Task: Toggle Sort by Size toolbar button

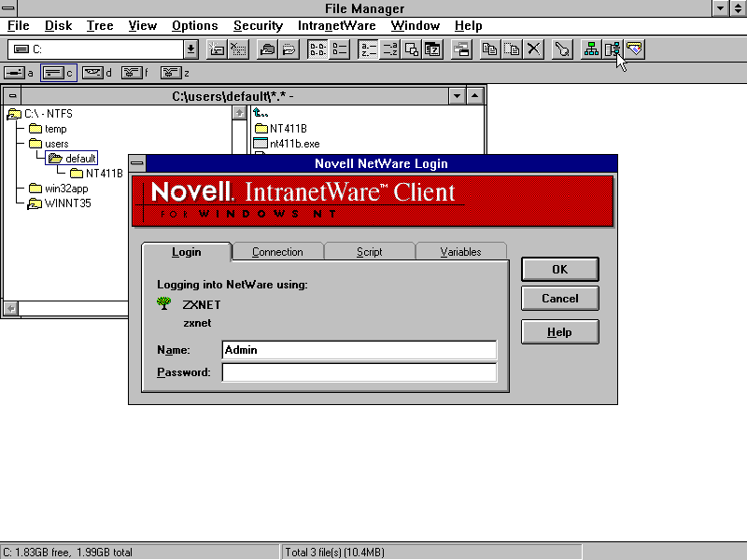Action: tap(412, 49)
